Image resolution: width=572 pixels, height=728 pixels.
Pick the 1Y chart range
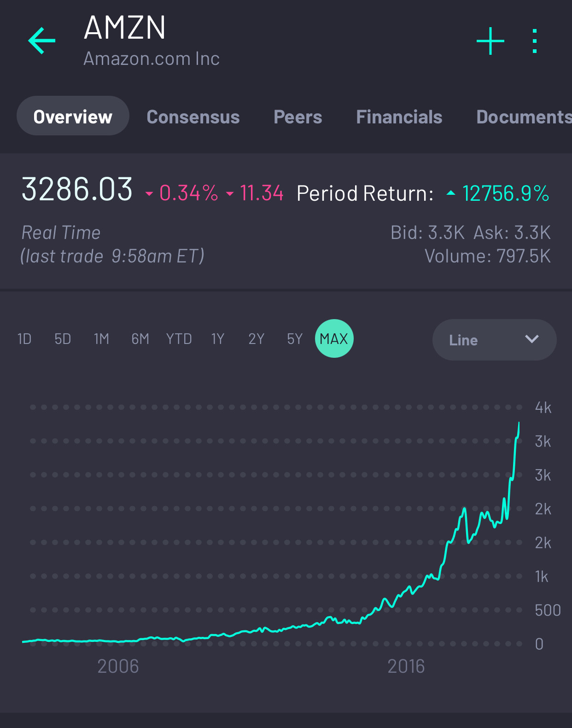click(217, 339)
